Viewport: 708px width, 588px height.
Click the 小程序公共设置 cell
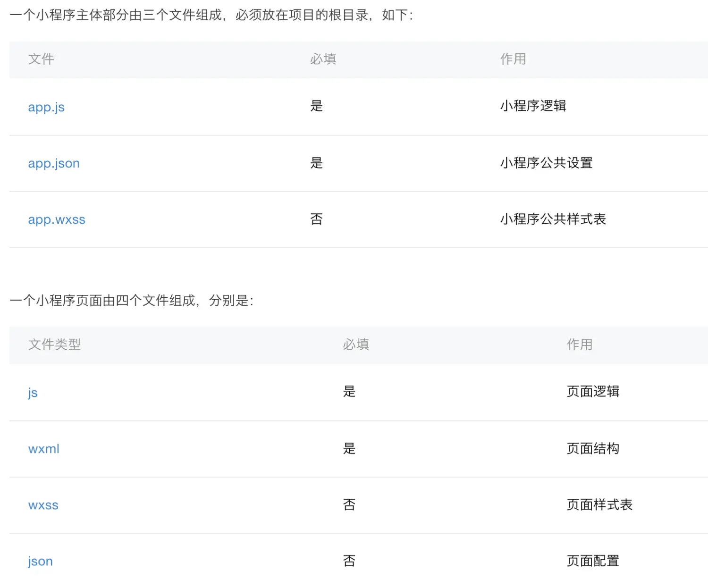546,163
